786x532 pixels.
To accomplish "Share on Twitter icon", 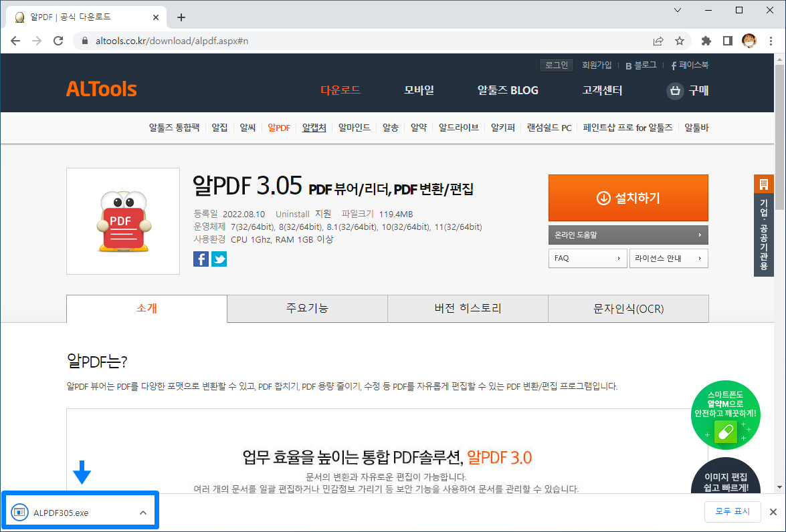I will (x=219, y=259).
